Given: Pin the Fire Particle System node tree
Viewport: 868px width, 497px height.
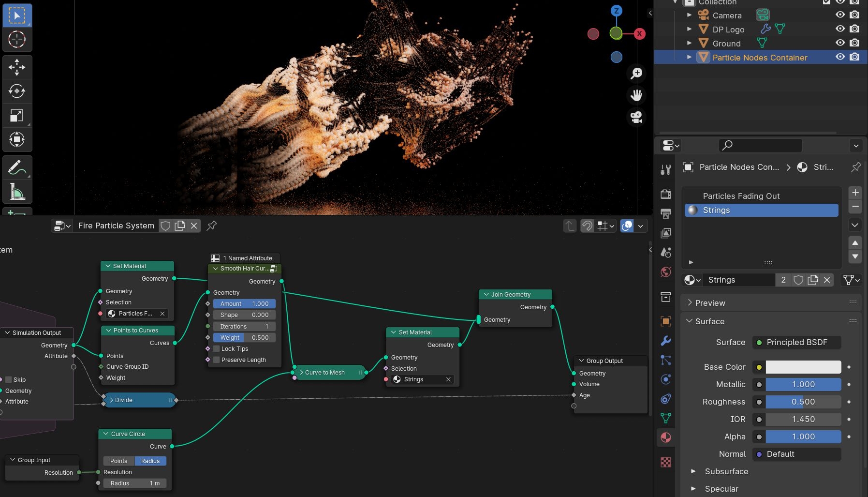Looking at the screenshot, I should (211, 226).
